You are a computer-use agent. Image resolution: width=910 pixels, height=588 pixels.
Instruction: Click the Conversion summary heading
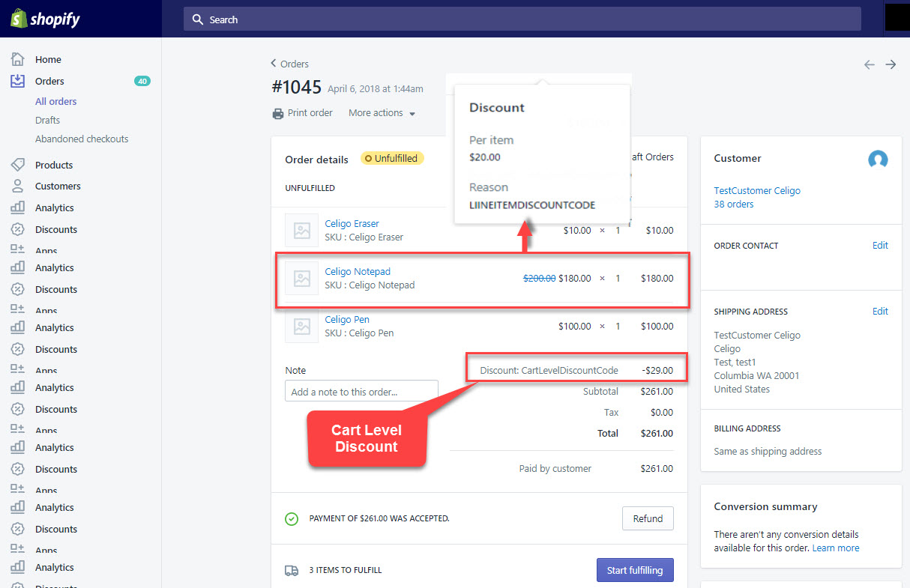click(765, 506)
